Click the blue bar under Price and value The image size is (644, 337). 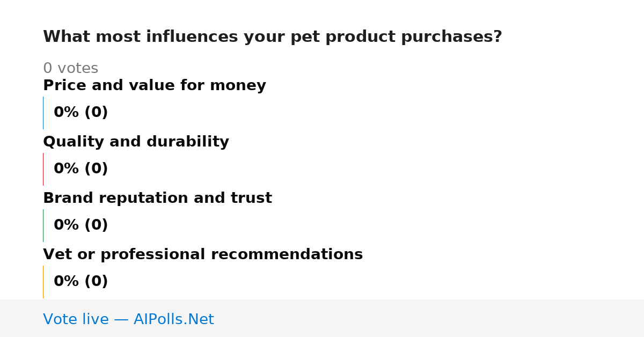tap(43, 113)
